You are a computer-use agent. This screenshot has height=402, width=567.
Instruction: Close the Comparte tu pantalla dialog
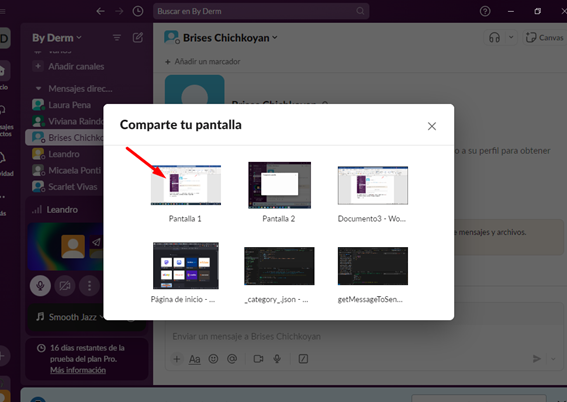432,126
